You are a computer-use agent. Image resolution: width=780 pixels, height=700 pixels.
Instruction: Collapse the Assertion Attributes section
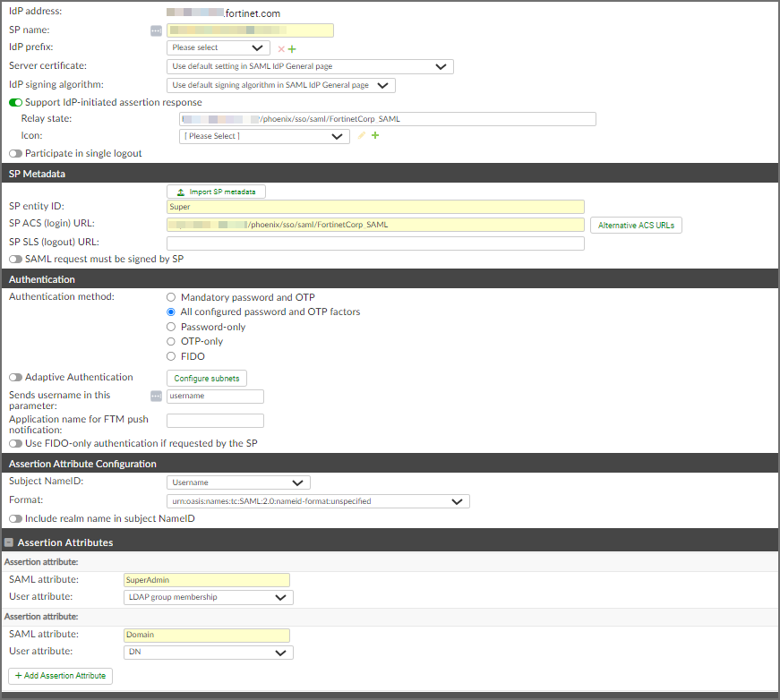tap(9, 542)
